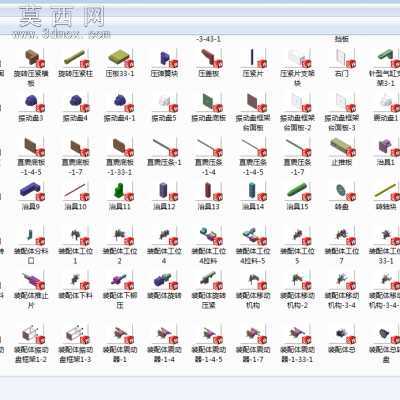Select the 装配体下料 assembly file thumbnail
This screenshot has height=400, width=400.
(x=76, y=280)
